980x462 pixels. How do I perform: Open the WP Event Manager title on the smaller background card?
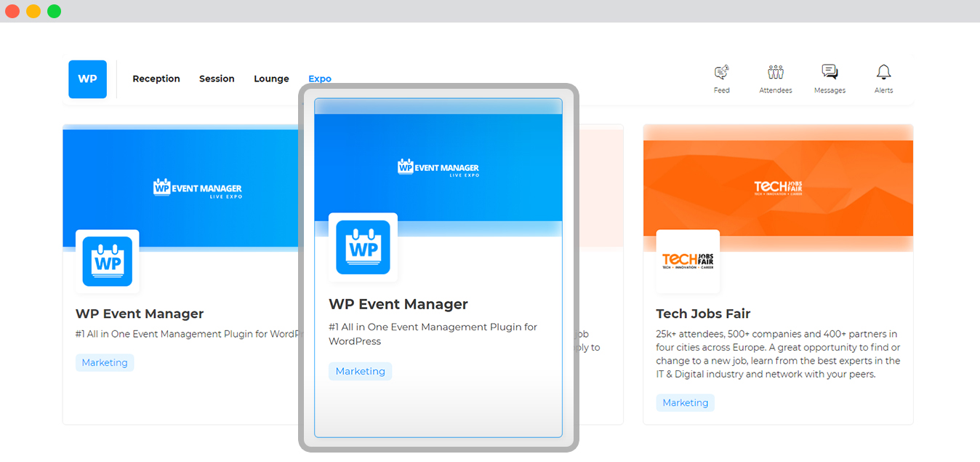tap(140, 314)
